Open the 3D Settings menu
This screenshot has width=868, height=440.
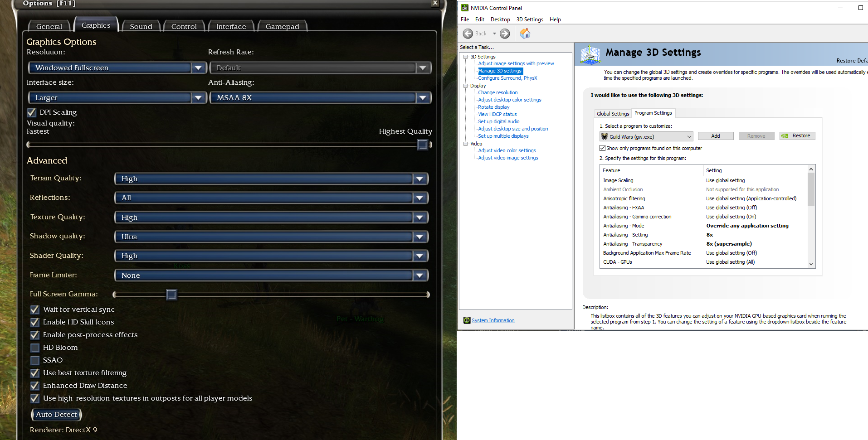pos(530,19)
